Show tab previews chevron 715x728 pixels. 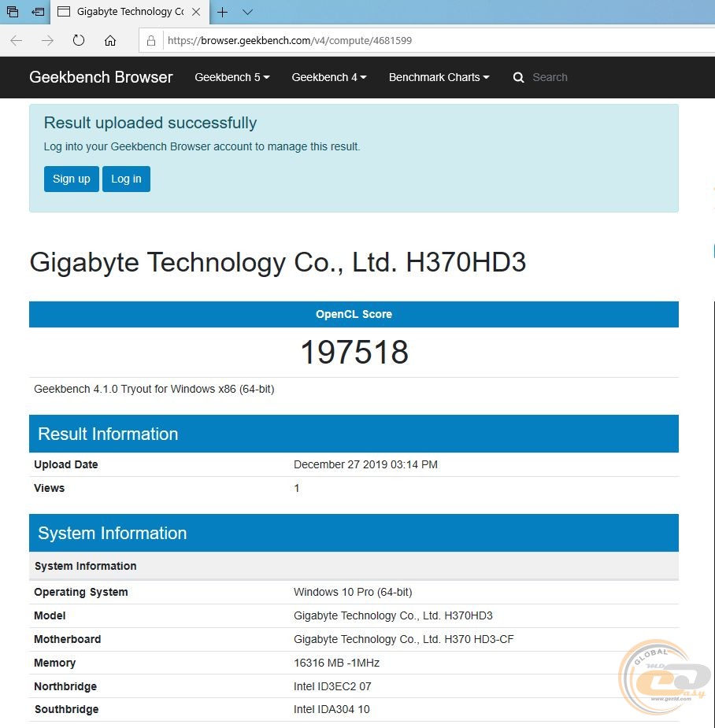coord(247,12)
